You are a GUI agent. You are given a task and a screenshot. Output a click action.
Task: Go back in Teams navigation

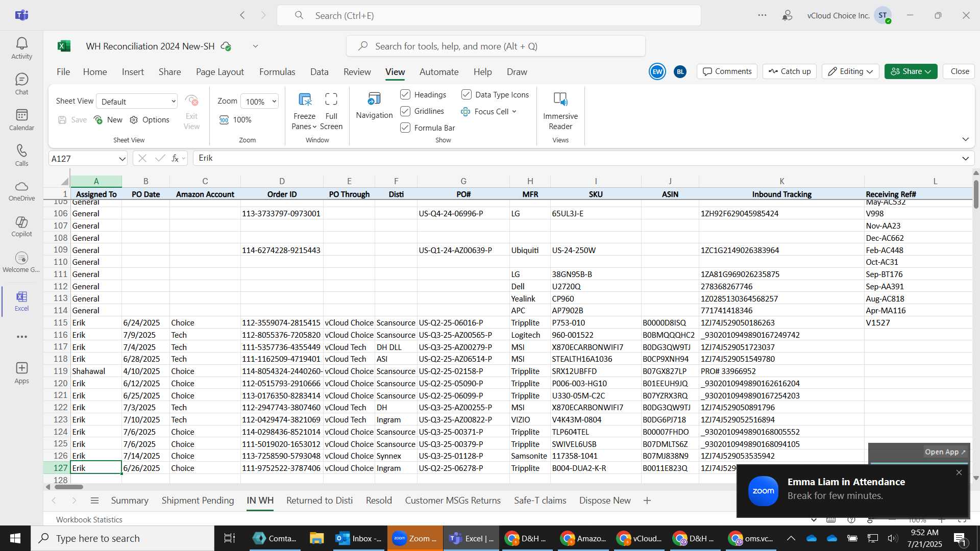click(242, 15)
